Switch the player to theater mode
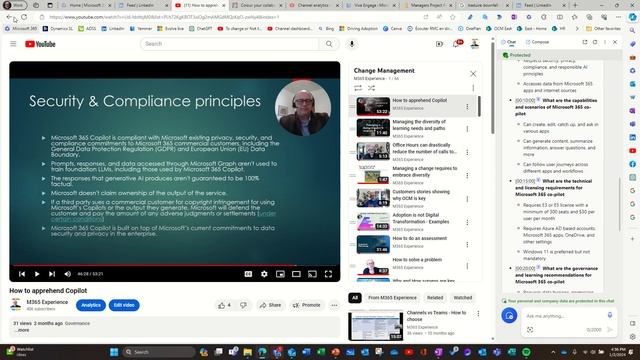The image size is (640, 360). click(x=296, y=274)
